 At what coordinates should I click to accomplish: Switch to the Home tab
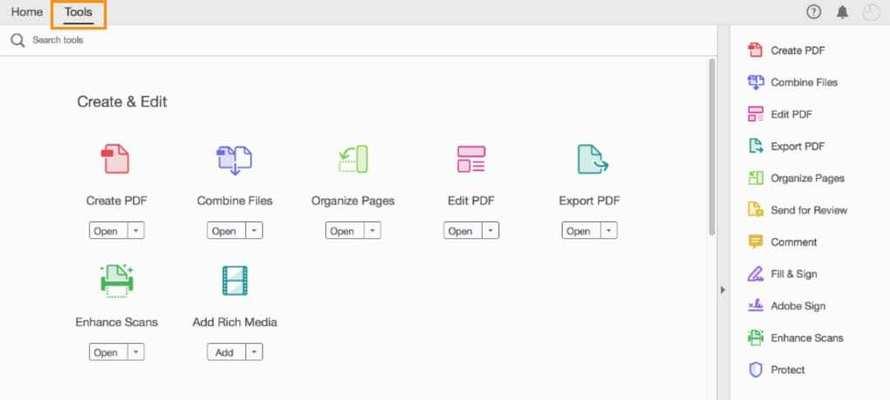click(27, 12)
